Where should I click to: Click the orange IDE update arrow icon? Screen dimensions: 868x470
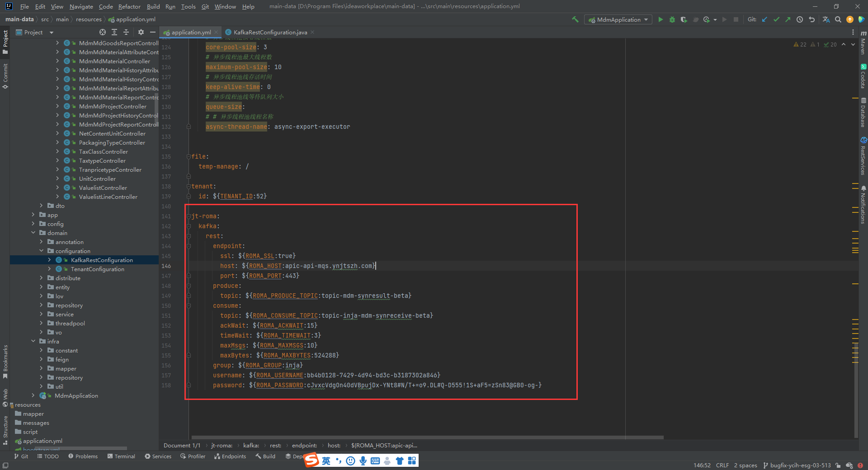(x=850, y=19)
